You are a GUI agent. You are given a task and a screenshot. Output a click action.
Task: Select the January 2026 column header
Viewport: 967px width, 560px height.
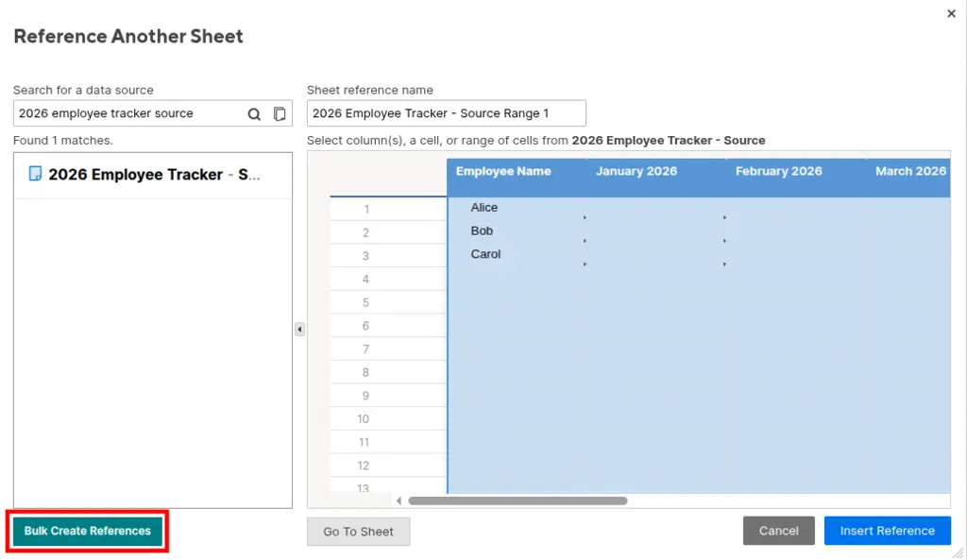coord(656,178)
